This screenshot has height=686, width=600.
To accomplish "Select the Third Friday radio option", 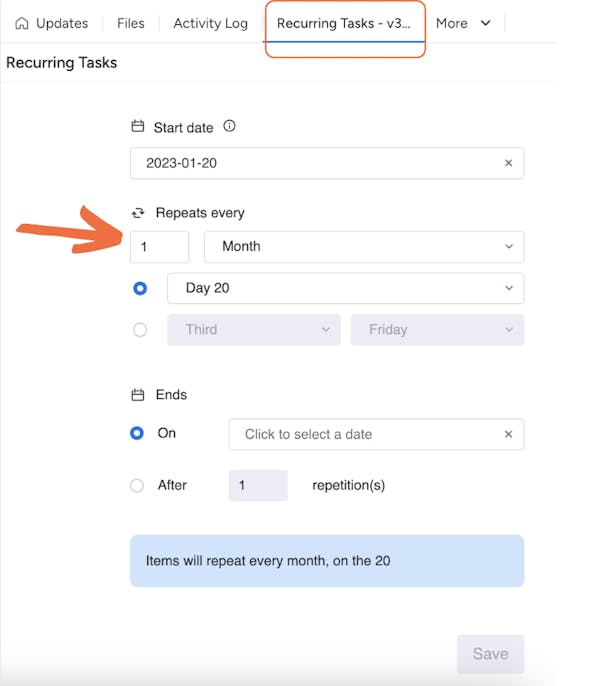I will coord(140,329).
